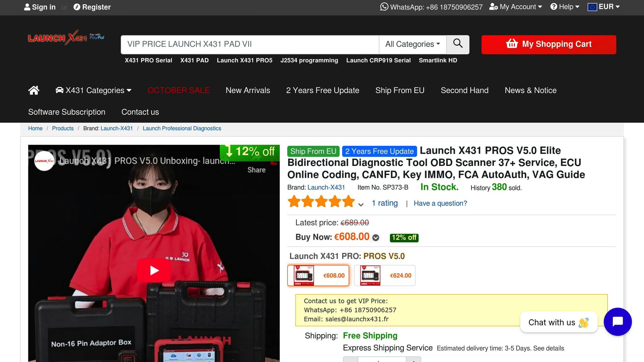Click the home icon in navigation bar
This screenshot has height=362, width=644.
click(34, 90)
